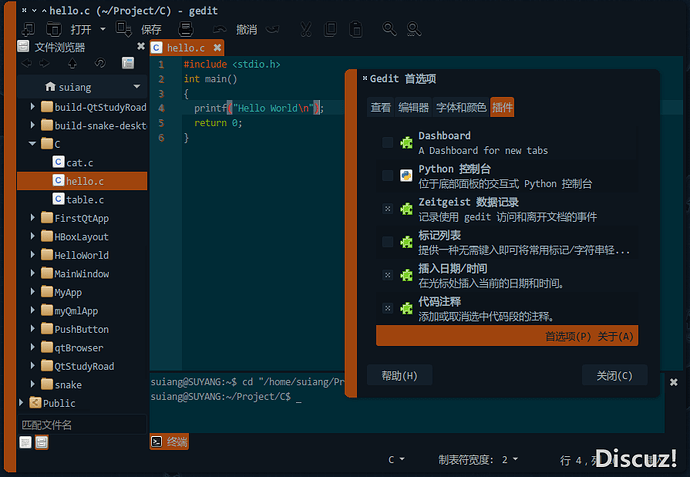Screen dimensions: 690x477
Task: Expand the Public folder
Action: click(21, 402)
